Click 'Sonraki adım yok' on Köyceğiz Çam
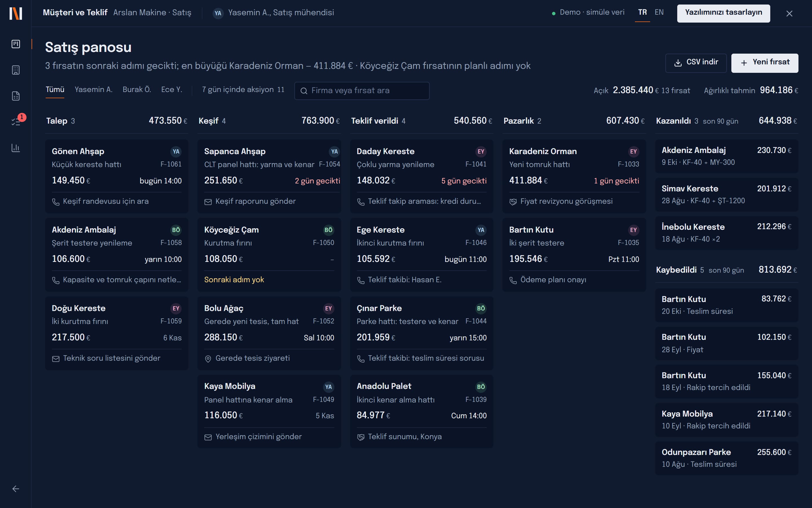The width and height of the screenshot is (812, 508). coord(234,280)
